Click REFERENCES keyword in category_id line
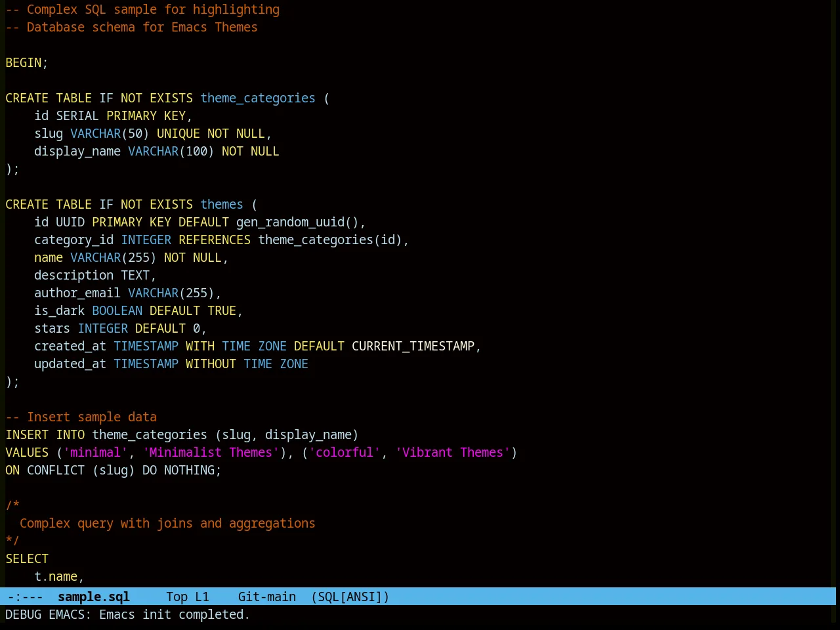 (215, 240)
